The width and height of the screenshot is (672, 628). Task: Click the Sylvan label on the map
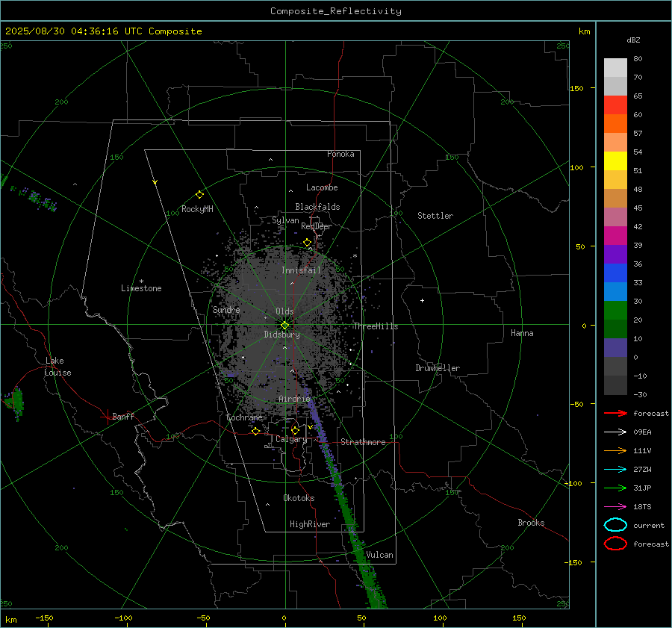[285, 220]
